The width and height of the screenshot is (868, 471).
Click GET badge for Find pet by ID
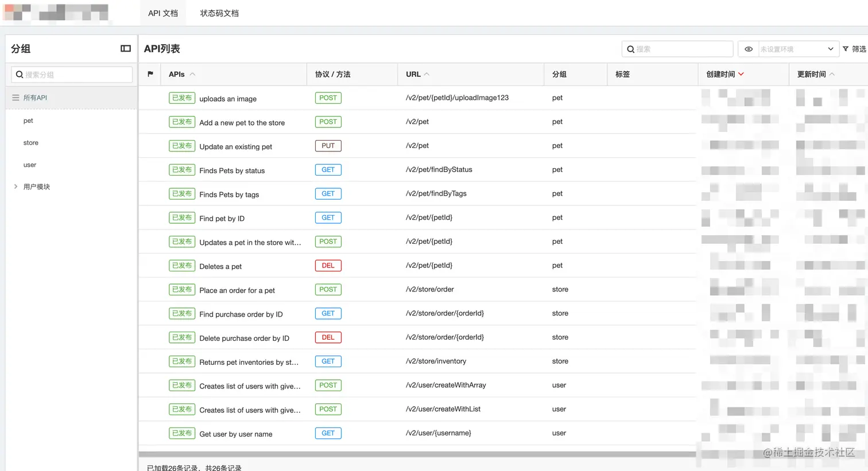click(x=328, y=217)
